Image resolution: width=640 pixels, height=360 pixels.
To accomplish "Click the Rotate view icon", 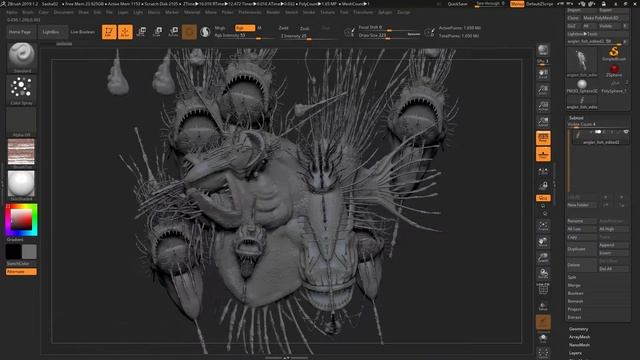I will [x=543, y=274].
